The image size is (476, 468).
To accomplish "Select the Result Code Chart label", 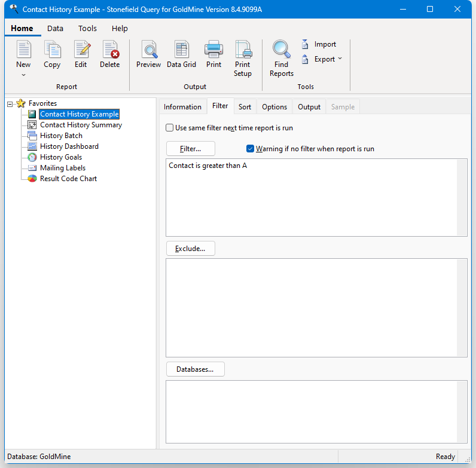I will tap(68, 179).
